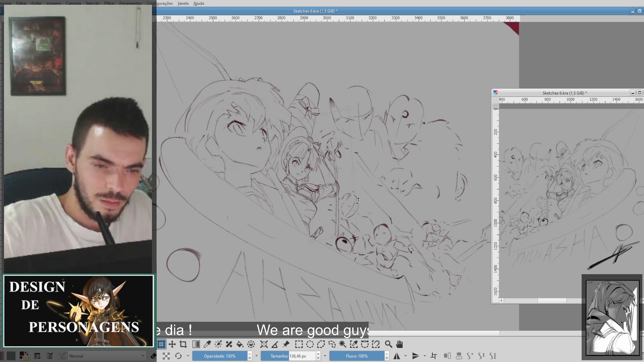The width and height of the screenshot is (644, 362).
Task: Select the Crop tool
Action: [183, 344]
